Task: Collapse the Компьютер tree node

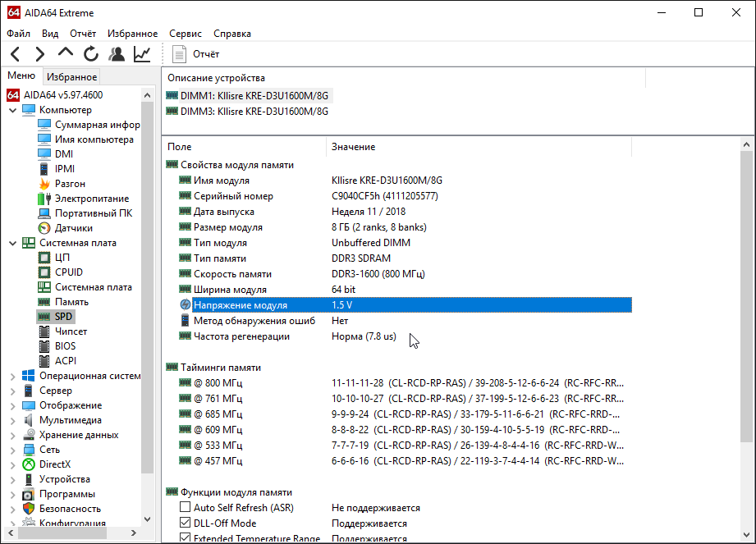Action: click(x=13, y=110)
